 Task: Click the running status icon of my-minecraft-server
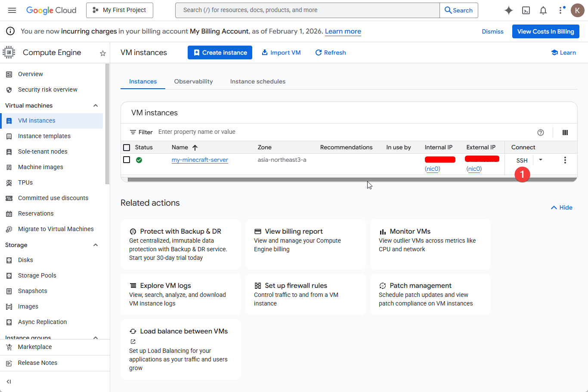[139, 160]
